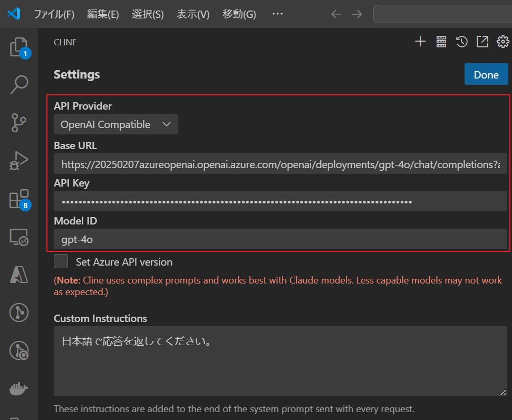View Cline task history icon
This screenshot has width=512, height=420.
click(x=462, y=41)
